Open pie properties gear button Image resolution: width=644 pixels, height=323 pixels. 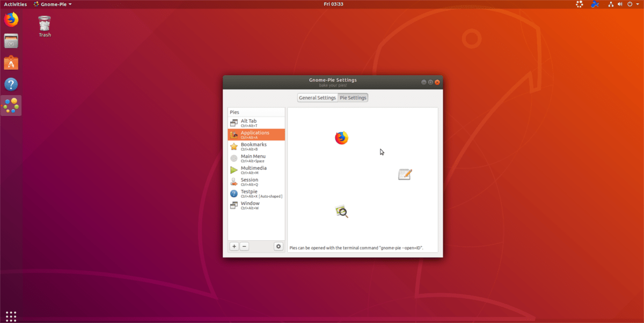tap(278, 246)
